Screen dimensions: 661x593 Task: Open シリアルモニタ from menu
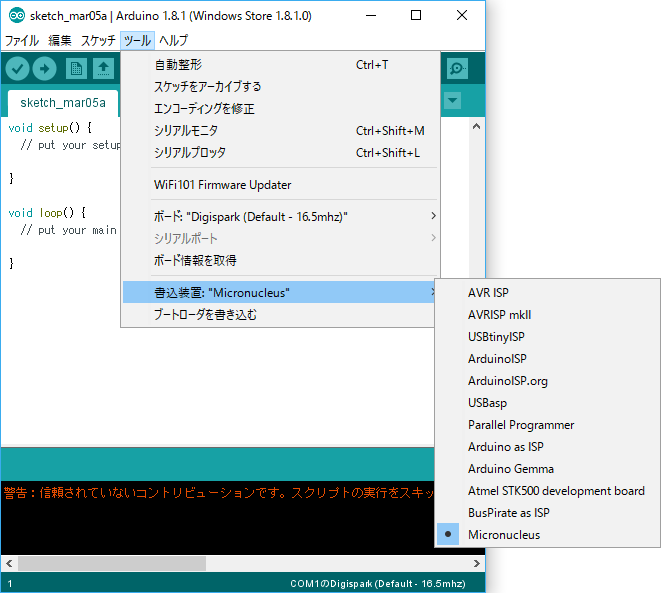(x=281, y=131)
